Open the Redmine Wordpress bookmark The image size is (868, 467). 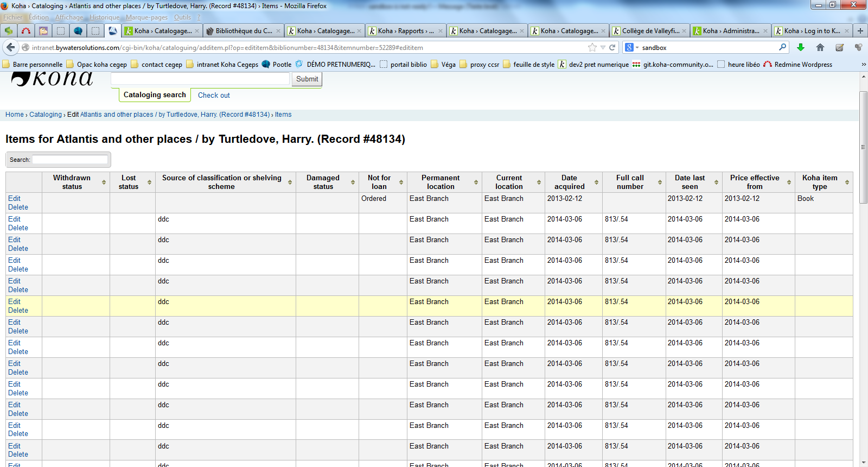pyautogui.click(x=797, y=64)
